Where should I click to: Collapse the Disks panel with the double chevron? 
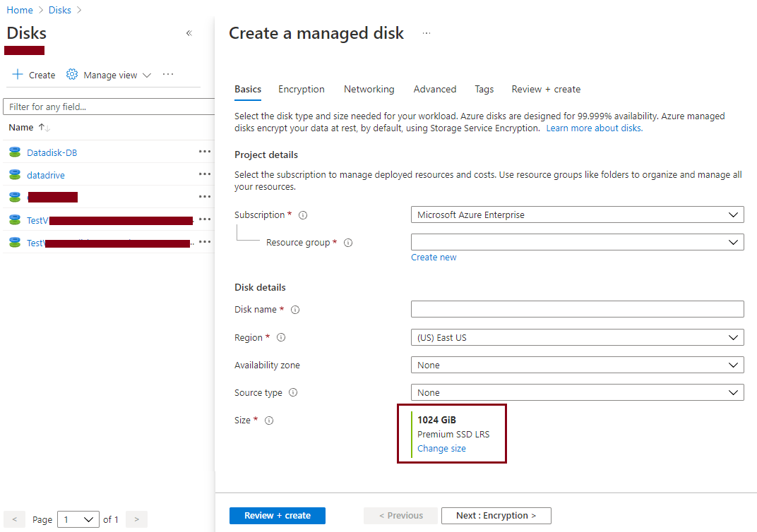(189, 32)
